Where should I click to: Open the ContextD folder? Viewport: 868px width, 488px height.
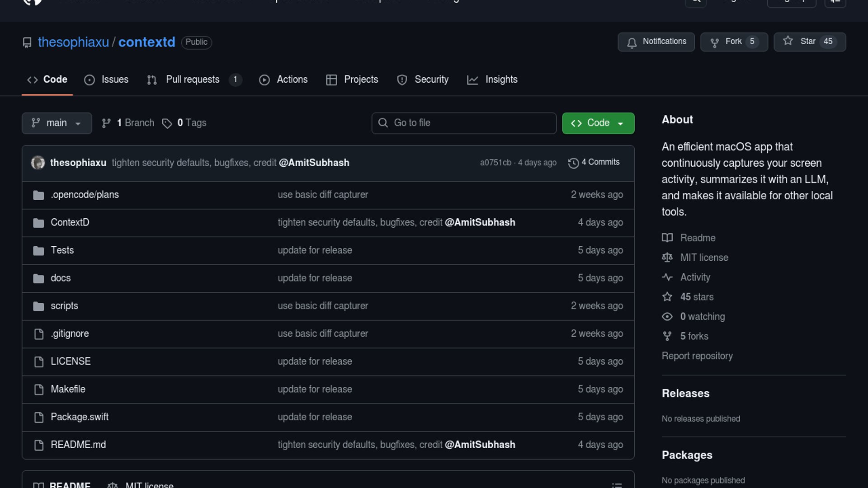coord(70,222)
